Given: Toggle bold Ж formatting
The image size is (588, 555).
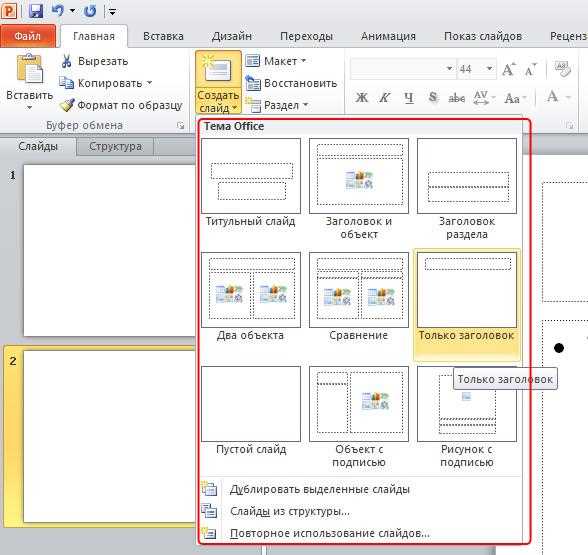Looking at the screenshot, I should (362, 98).
